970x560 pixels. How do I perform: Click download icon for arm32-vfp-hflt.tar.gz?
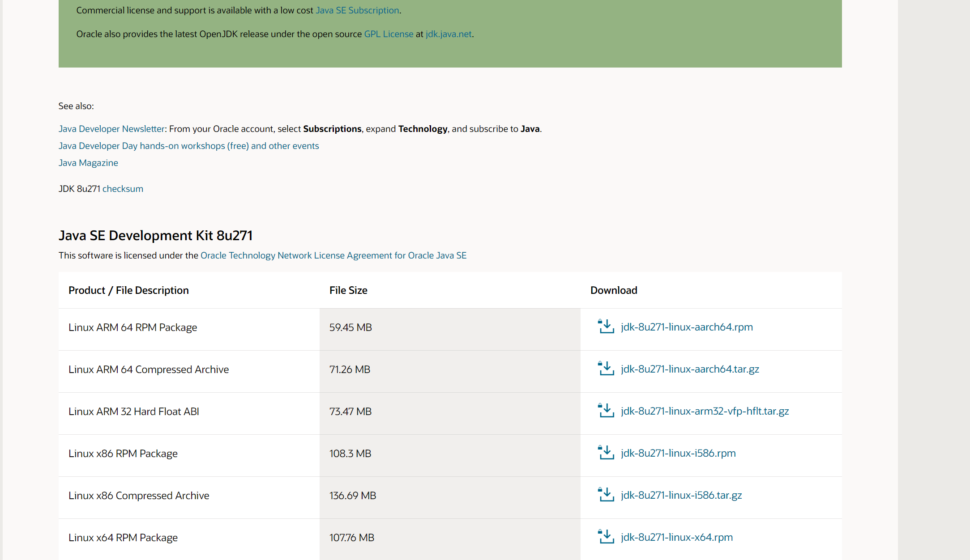click(x=606, y=411)
